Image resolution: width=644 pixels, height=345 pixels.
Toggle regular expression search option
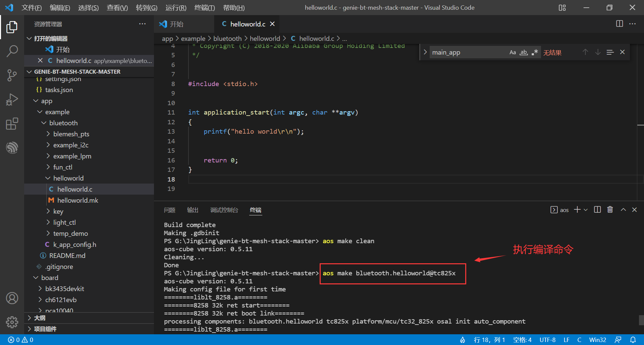point(535,52)
